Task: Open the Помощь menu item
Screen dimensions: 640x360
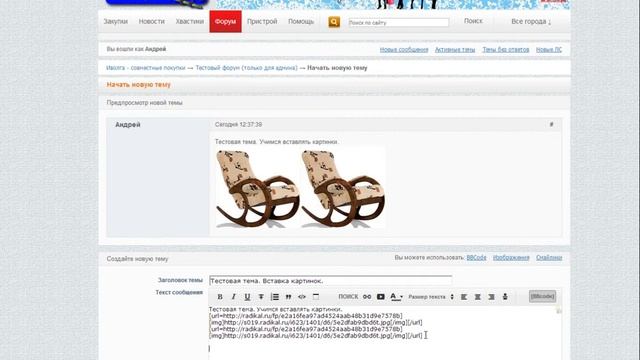Action: click(x=301, y=21)
